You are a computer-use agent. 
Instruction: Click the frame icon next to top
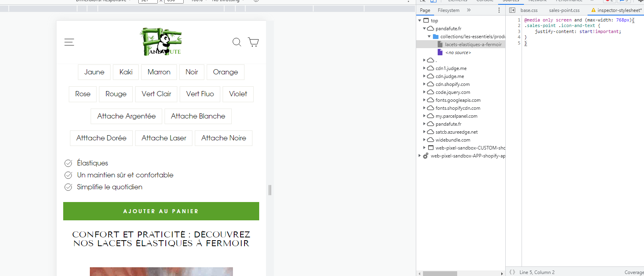(426, 20)
